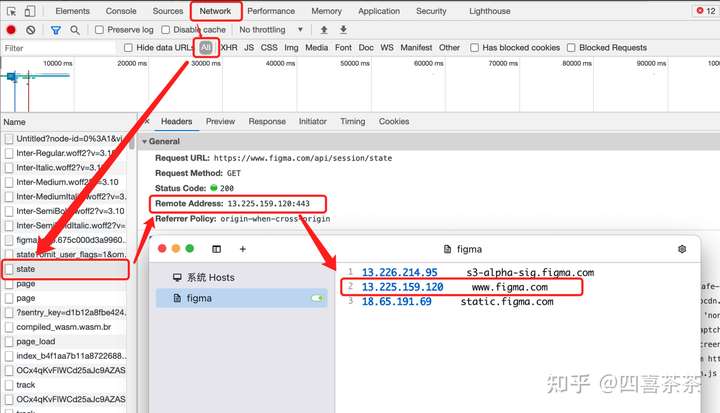Select the figma hosts configuration item
Image resolution: width=720 pixels, height=413 pixels.
click(242, 298)
